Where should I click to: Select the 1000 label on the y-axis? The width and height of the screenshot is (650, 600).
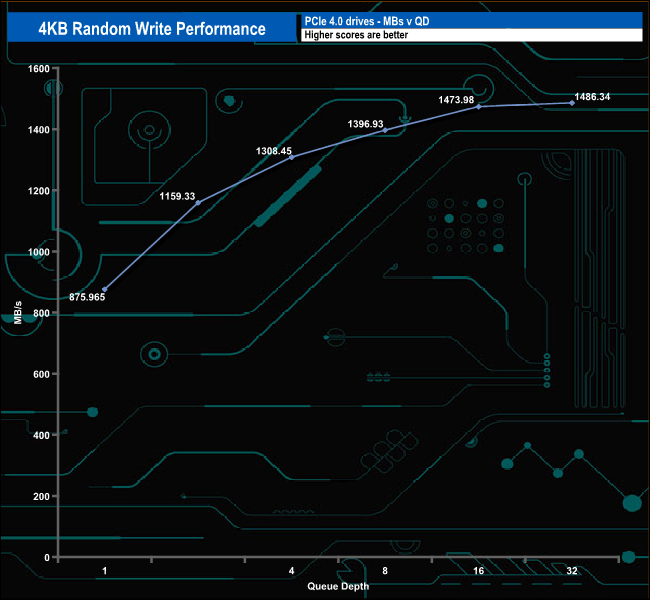coord(38,252)
